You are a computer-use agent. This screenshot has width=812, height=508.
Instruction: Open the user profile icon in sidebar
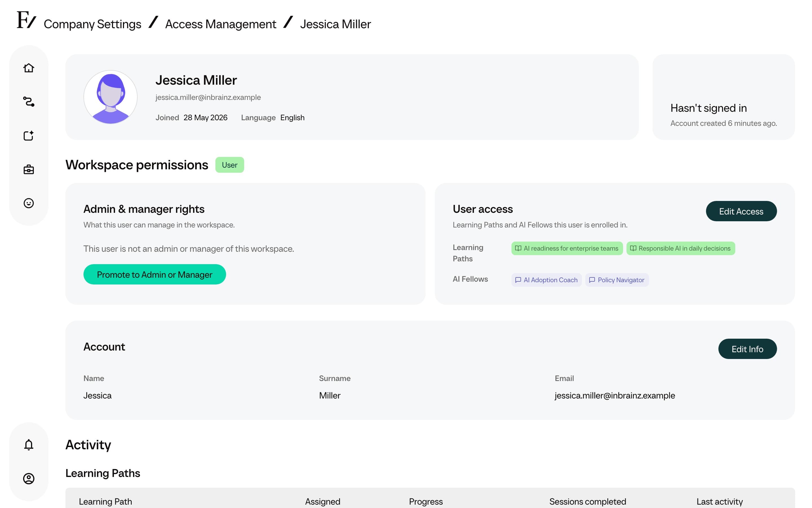point(29,478)
